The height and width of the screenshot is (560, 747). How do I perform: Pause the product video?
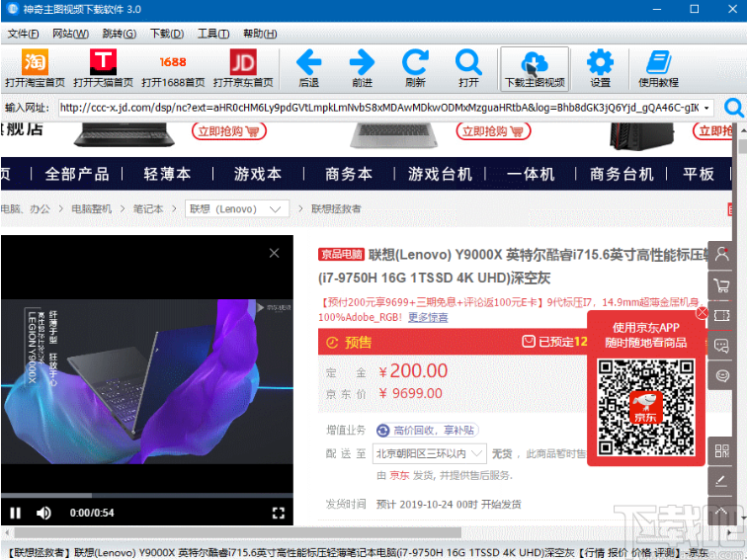click(15, 513)
